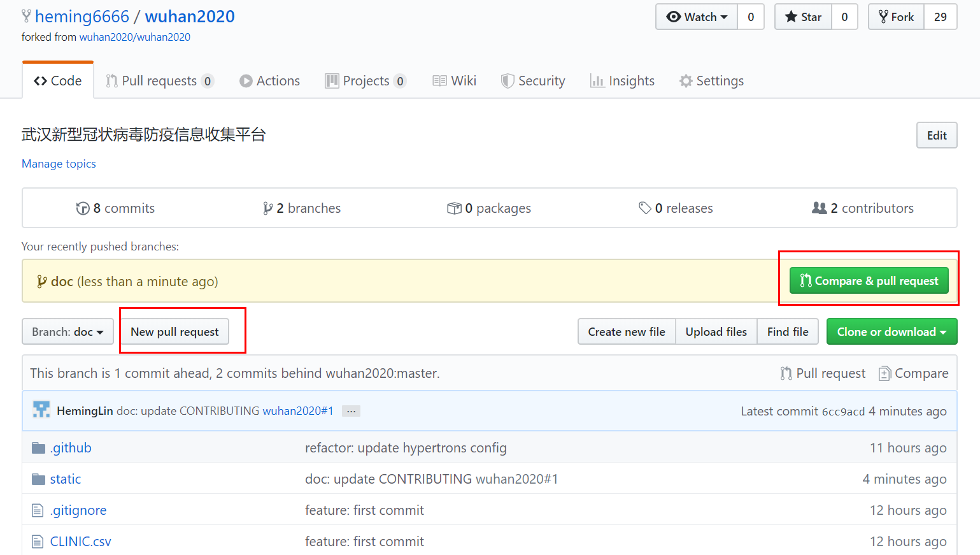This screenshot has height=555, width=980.
Task: Open the .gitignore file
Action: tap(78, 510)
